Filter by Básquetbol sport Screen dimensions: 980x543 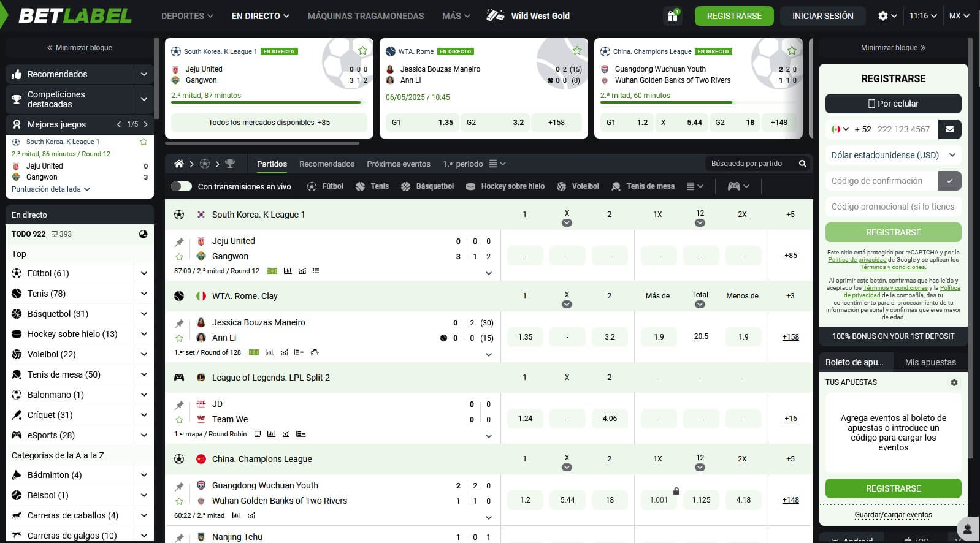coord(427,186)
